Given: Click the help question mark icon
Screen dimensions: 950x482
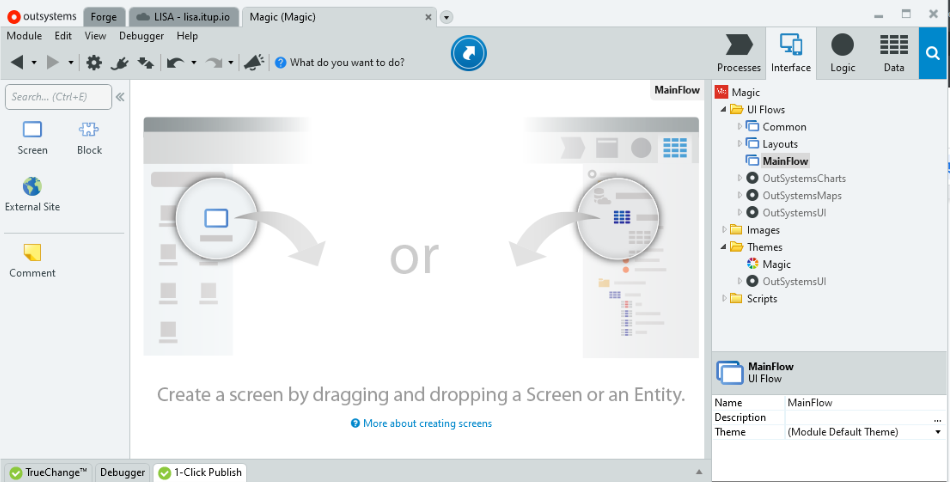Looking at the screenshot, I should (x=281, y=62).
